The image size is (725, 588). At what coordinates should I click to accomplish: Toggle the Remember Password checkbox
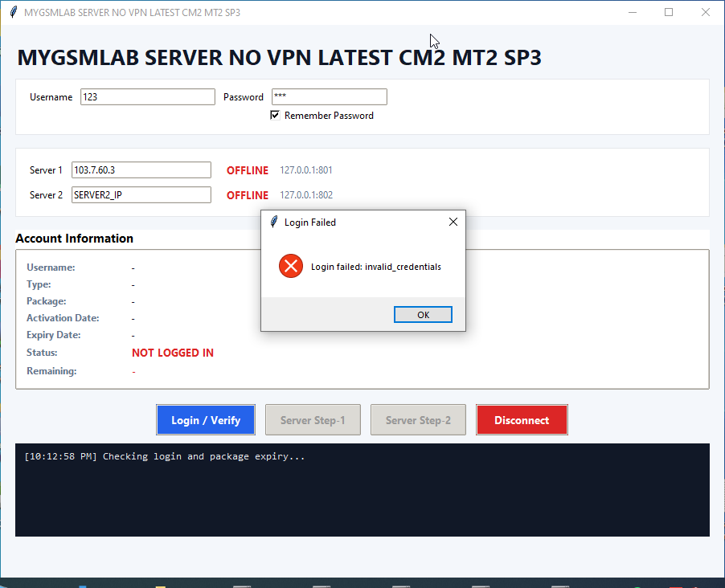pos(275,115)
